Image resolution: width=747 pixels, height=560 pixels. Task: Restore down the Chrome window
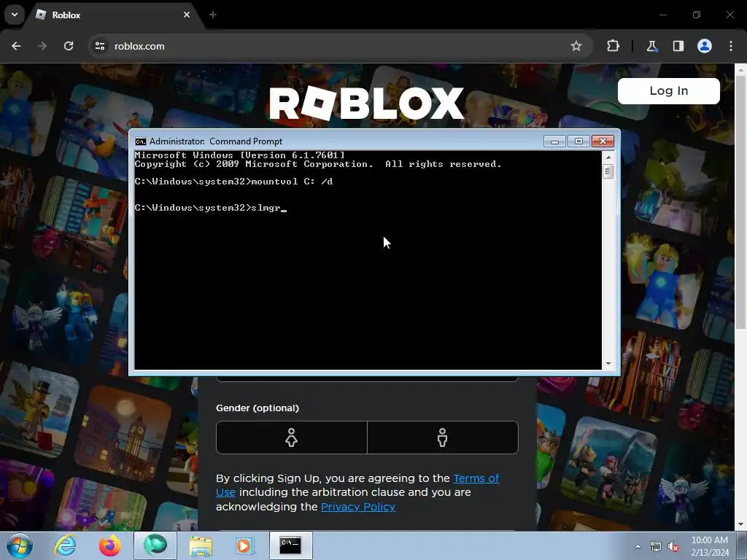[697, 15]
